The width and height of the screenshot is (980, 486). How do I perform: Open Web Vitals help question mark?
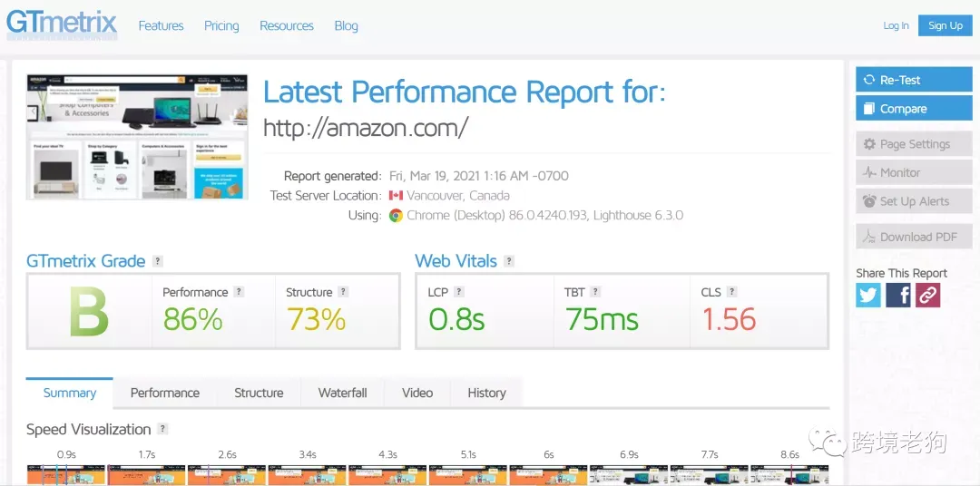[x=509, y=262]
